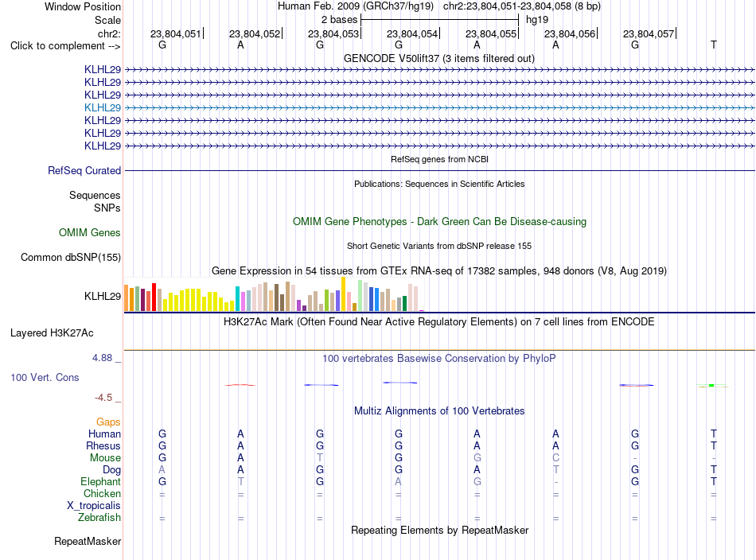This screenshot has height=560, width=756.
Task: Open the GENCODE V50lift37 track title
Action: [x=439, y=58]
